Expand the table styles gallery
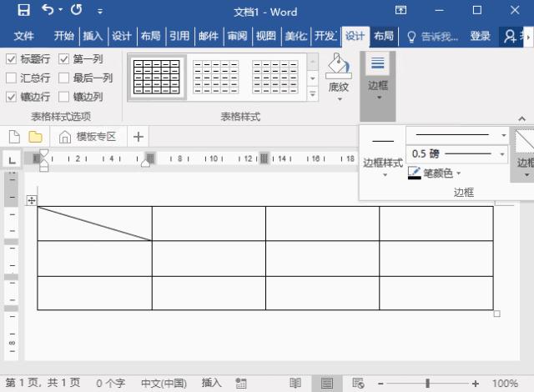The height and width of the screenshot is (392, 534). [313, 94]
